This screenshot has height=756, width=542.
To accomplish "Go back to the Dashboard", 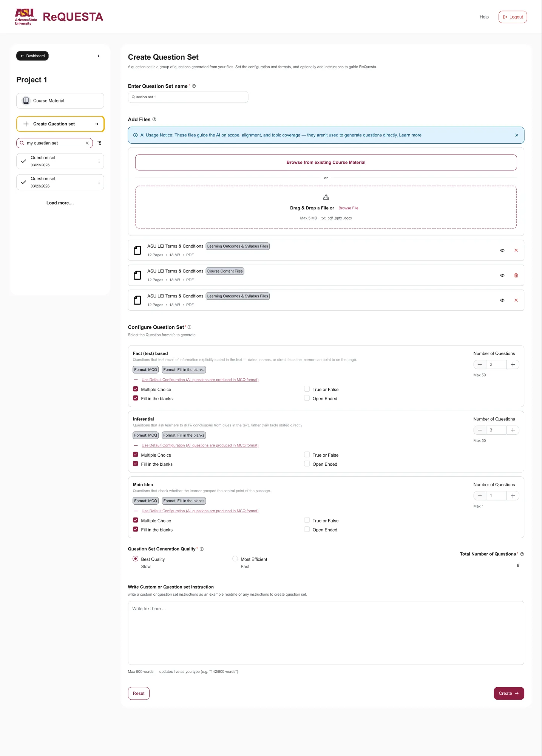I will click(32, 56).
